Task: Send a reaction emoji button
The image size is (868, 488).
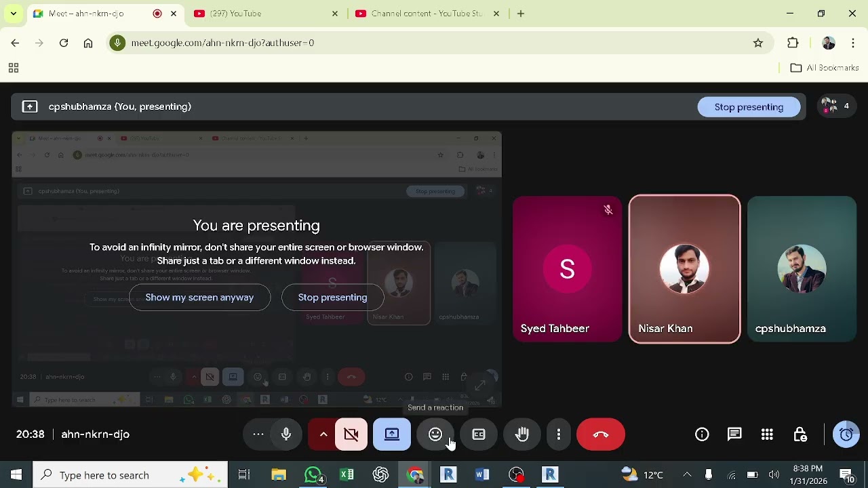Action: click(435, 434)
